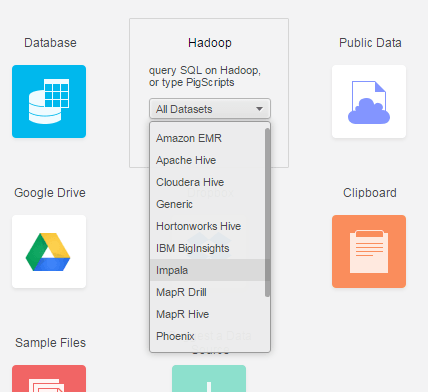
Task: Click the Google Drive label
Action: pyautogui.click(x=50, y=193)
